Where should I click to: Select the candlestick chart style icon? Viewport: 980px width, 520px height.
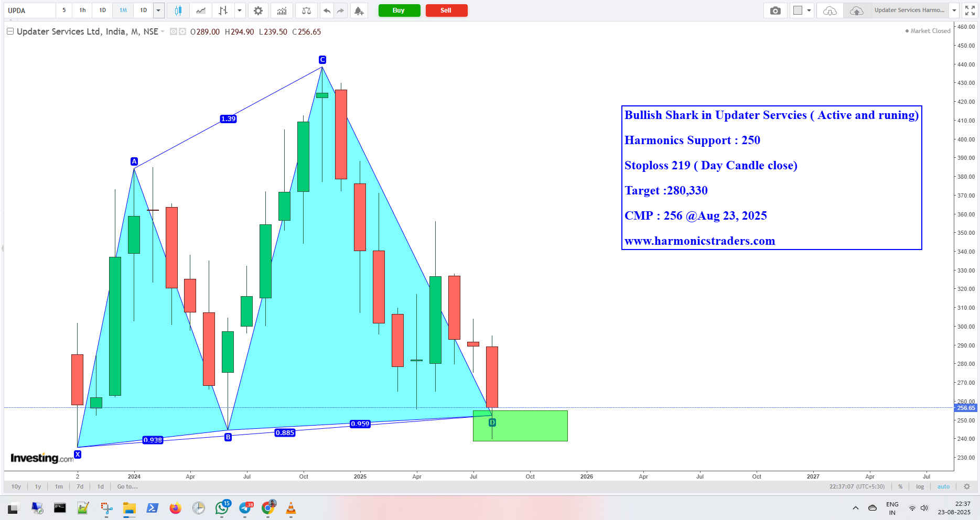[178, 10]
